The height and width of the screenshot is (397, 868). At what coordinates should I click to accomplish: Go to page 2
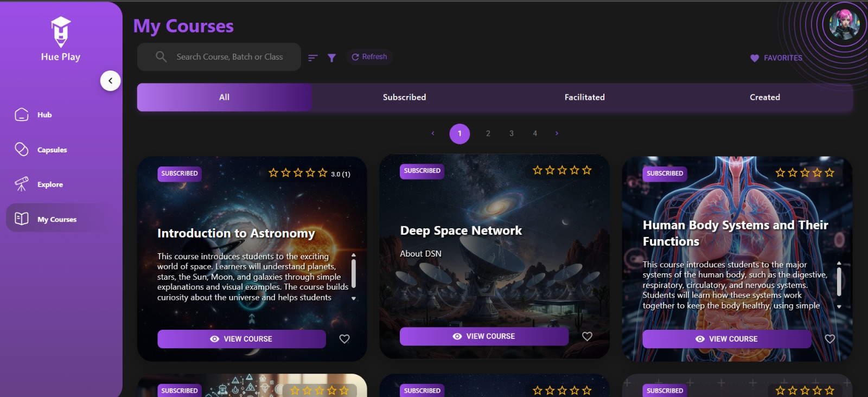pos(488,133)
